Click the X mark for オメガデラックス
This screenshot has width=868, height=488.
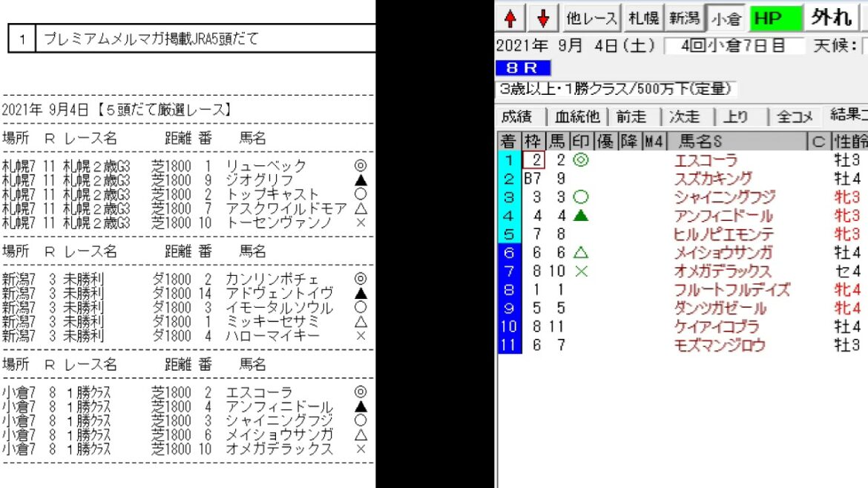pos(581,271)
